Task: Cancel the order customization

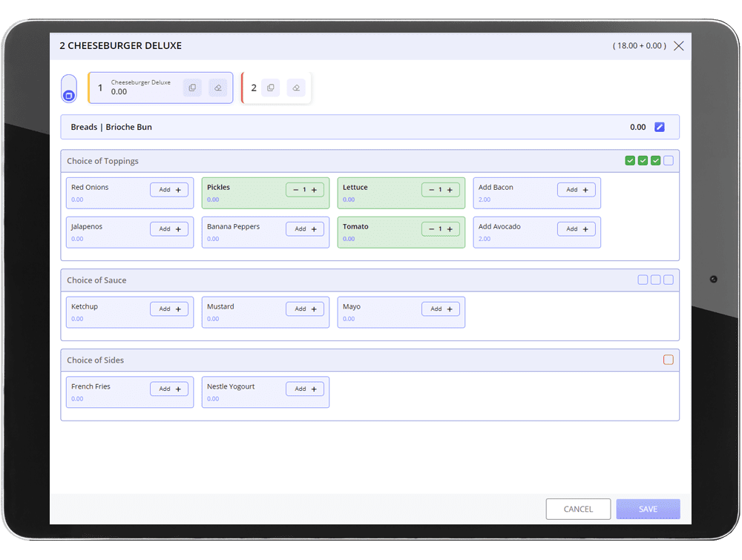Action: coord(578,509)
